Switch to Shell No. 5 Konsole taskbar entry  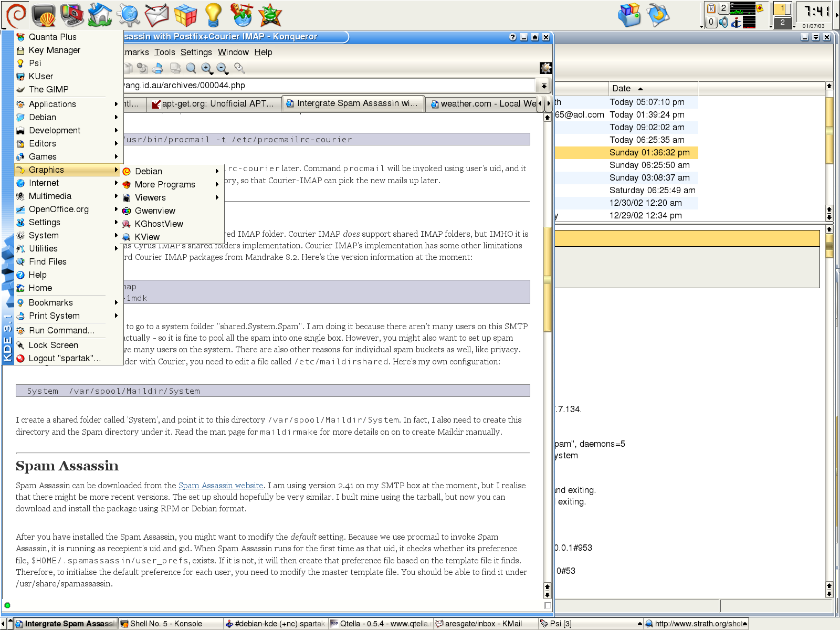coord(171,624)
